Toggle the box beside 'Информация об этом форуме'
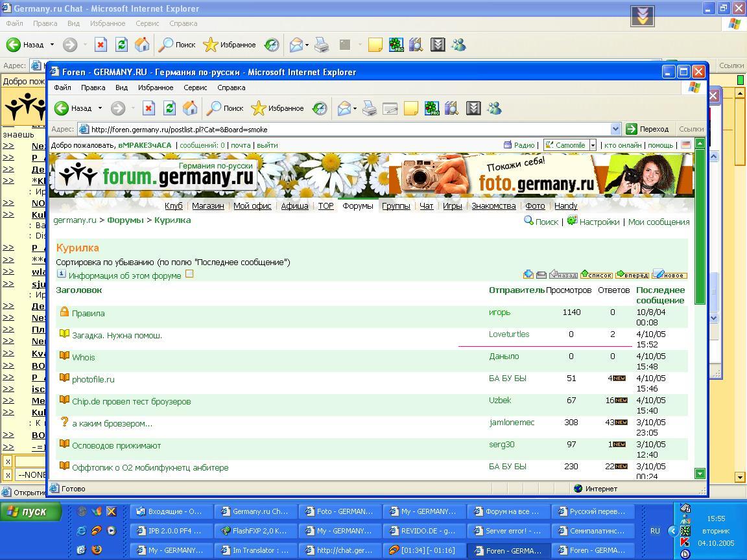 coord(189,274)
